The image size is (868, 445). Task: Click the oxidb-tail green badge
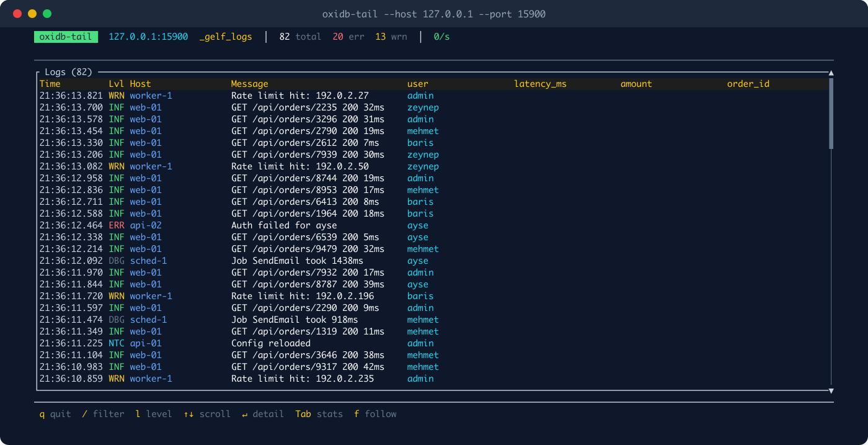[x=66, y=37]
